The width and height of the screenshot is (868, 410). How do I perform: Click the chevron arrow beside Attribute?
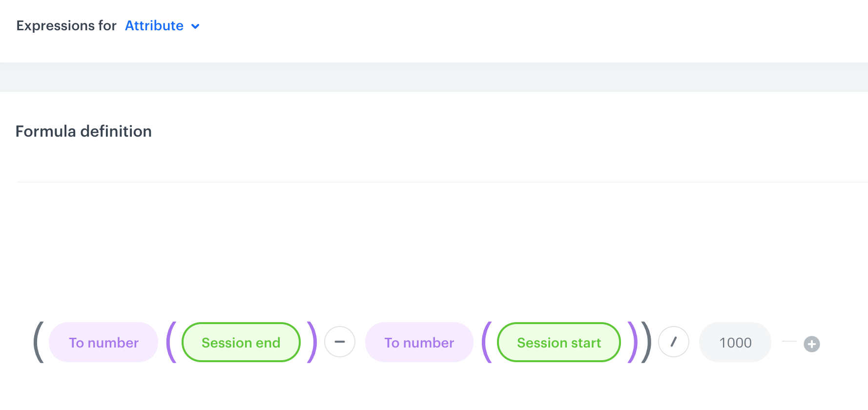195,26
